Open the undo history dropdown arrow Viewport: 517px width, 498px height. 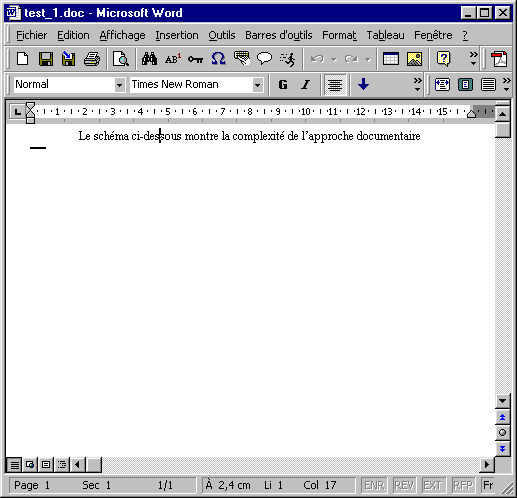click(334, 60)
